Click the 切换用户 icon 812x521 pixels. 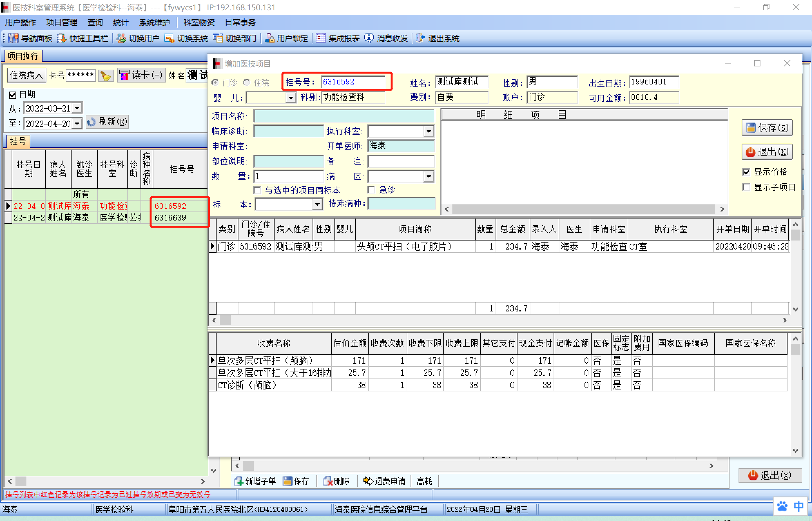121,38
